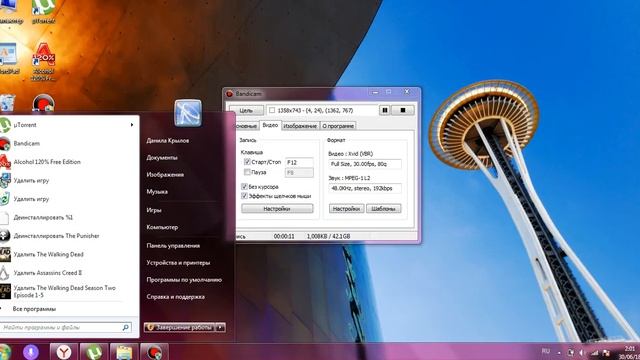Open 'Панель управления' from Start menu

(x=173, y=246)
